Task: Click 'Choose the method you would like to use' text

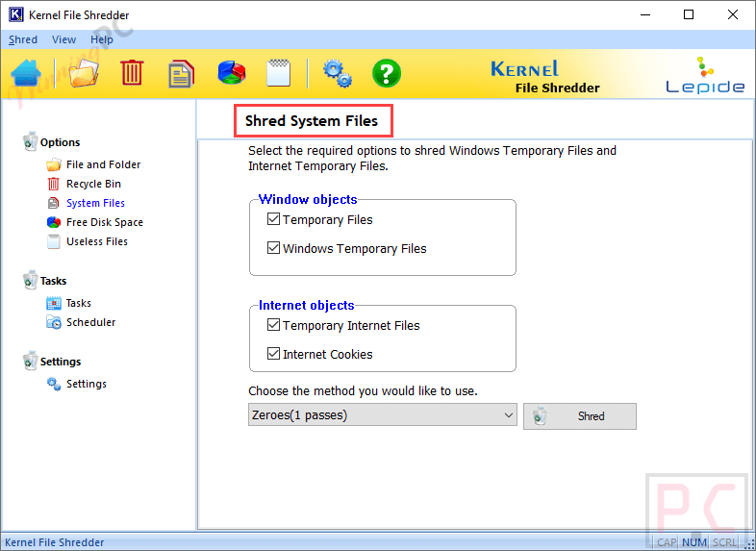Action: coord(363,390)
